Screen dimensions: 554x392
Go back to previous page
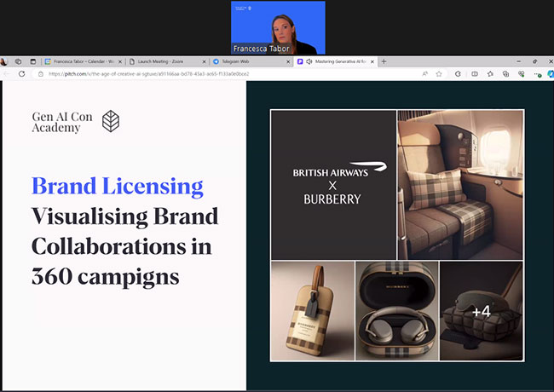[x=6, y=74]
